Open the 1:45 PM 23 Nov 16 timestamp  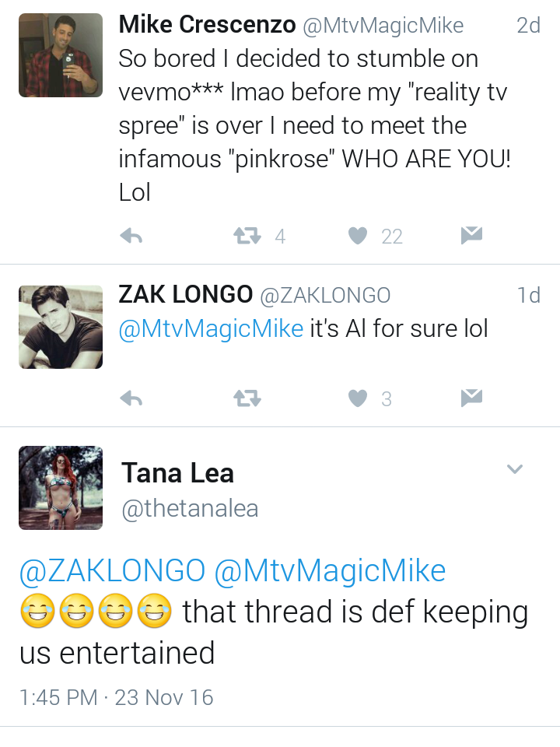[116, 697]
